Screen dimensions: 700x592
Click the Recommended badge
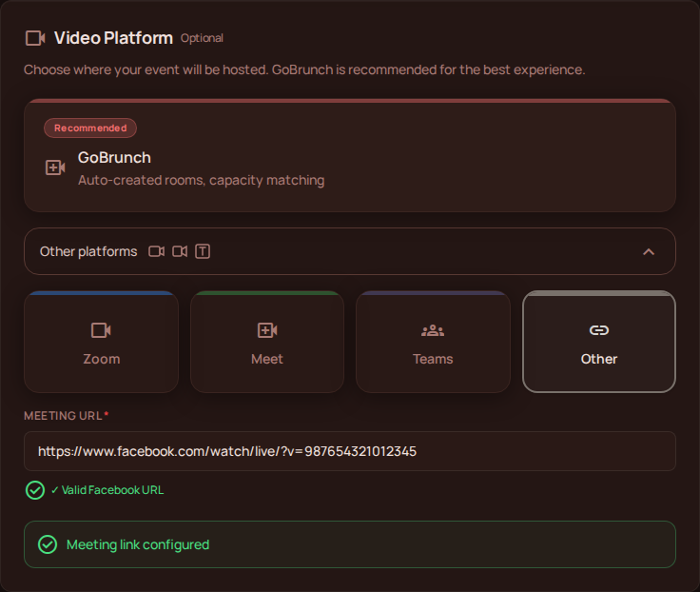[x=90, y=128]
